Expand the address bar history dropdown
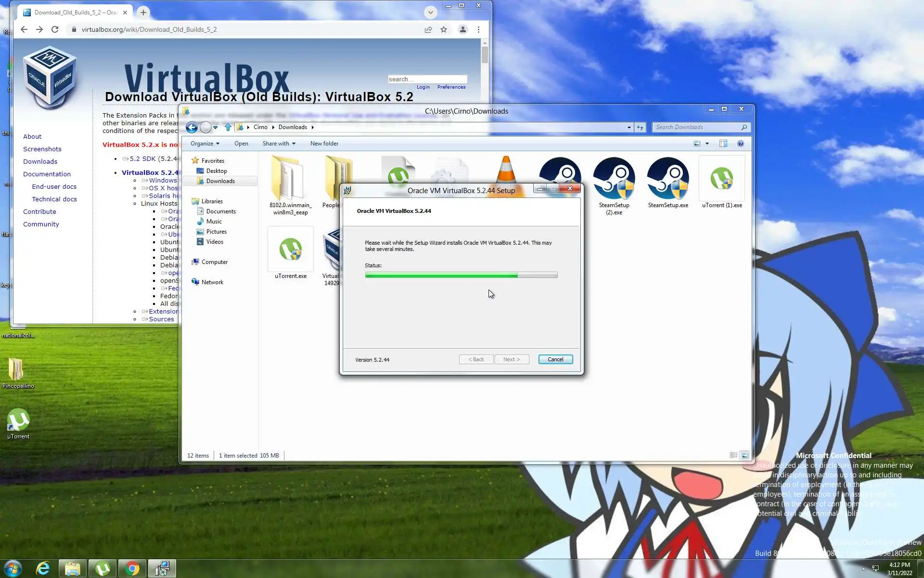 click(629, 127)
